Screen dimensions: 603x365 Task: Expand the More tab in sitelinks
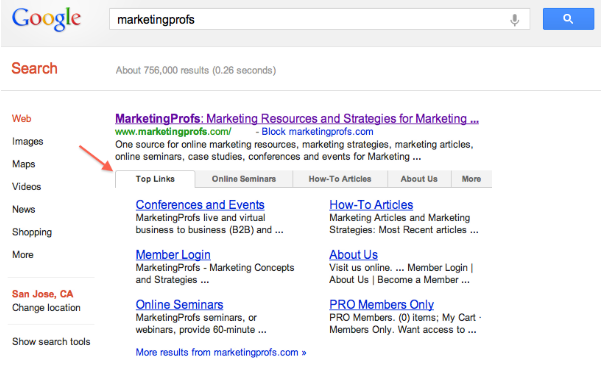pyautogui.click(x=471, y=179)
